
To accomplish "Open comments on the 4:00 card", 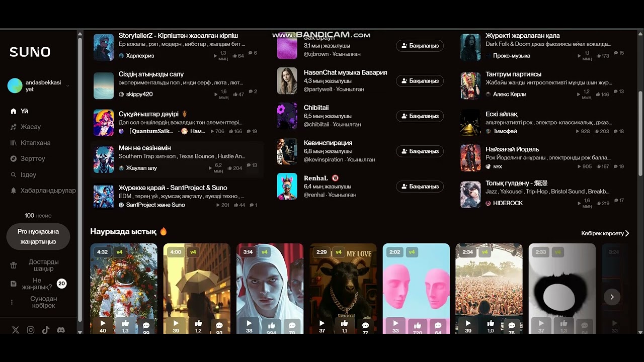I will (x=219, y=325).
